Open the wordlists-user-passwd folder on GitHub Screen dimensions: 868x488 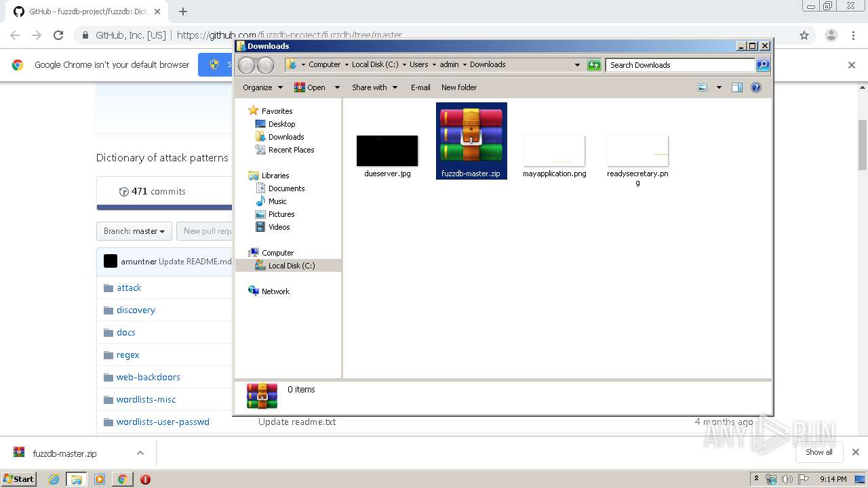[163, 422]
